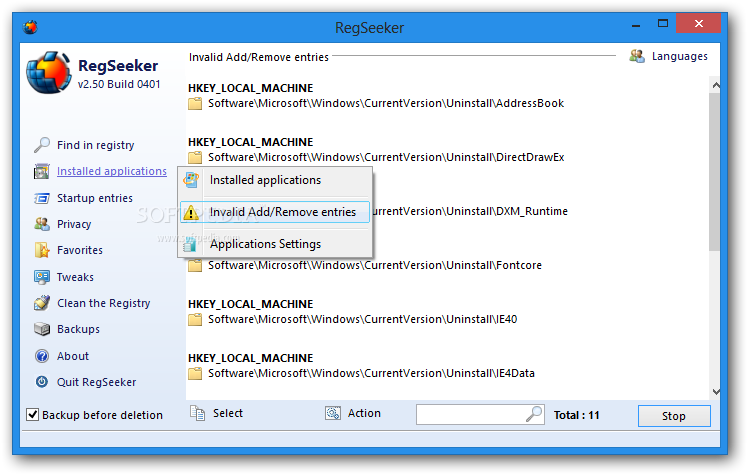Click the Clean the Registry brush icon

(42, 303)
